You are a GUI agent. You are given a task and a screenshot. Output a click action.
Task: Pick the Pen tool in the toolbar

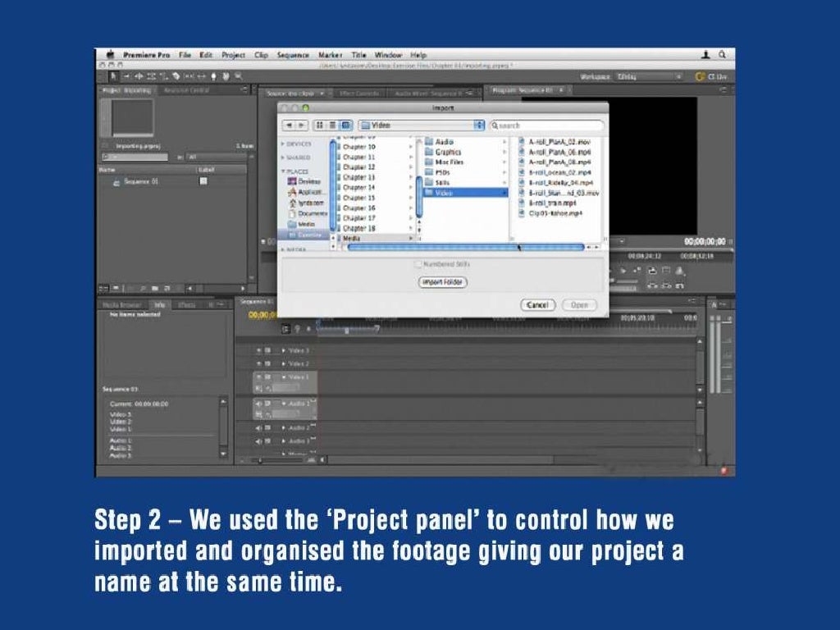pyautogui.click(x=214, y=76)
